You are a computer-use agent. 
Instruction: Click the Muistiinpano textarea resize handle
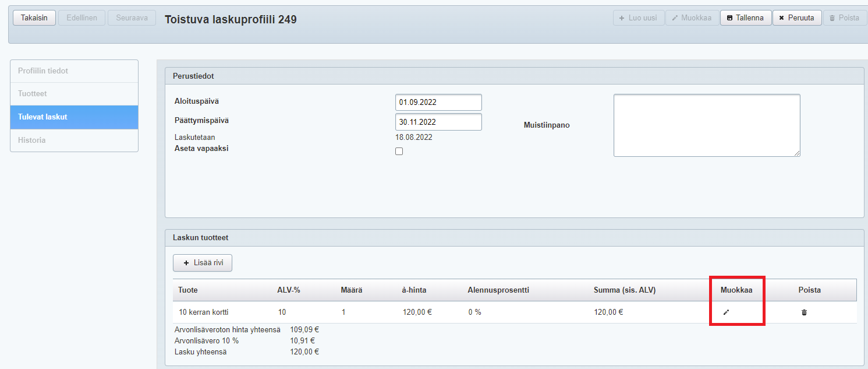point(797,153)
